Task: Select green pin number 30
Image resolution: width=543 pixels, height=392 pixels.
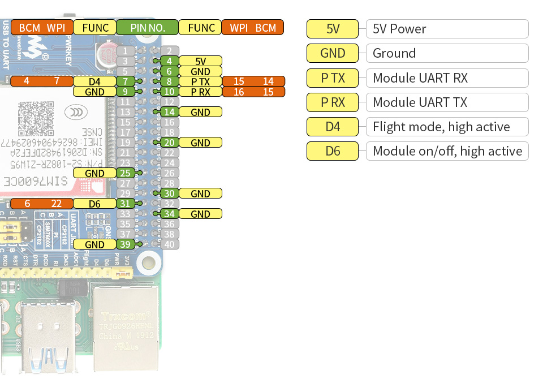Action: point(169,193)
